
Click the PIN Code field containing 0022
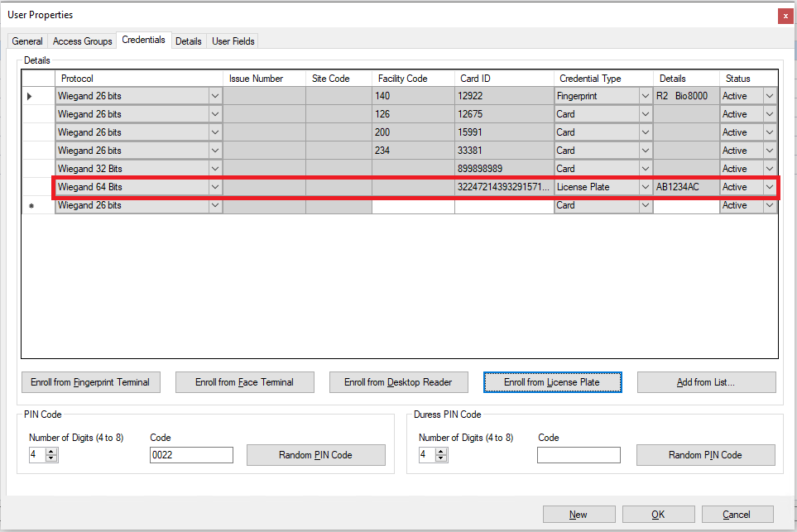[x=192, y=455]
